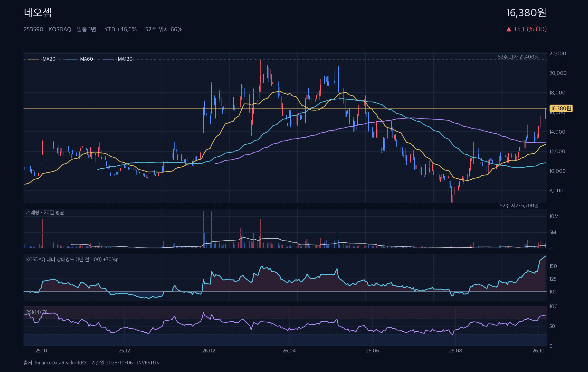Click the yellow MA20 legend line swatch
The height and width of the screenshot is (372, 588).
(x=33, y=59)
